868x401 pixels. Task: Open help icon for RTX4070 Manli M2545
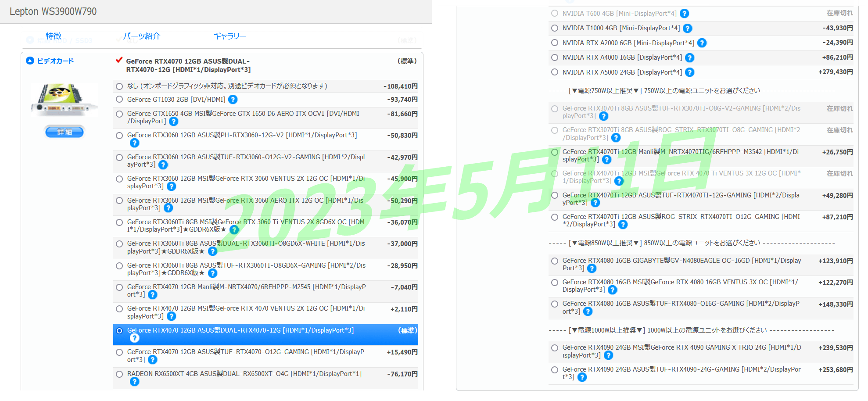point(153,294)
